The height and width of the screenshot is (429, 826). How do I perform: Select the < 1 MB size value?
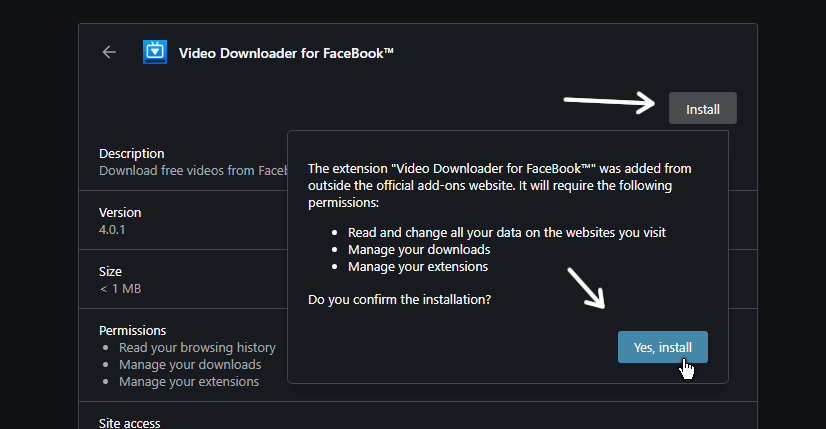click(x=121, y=289)
